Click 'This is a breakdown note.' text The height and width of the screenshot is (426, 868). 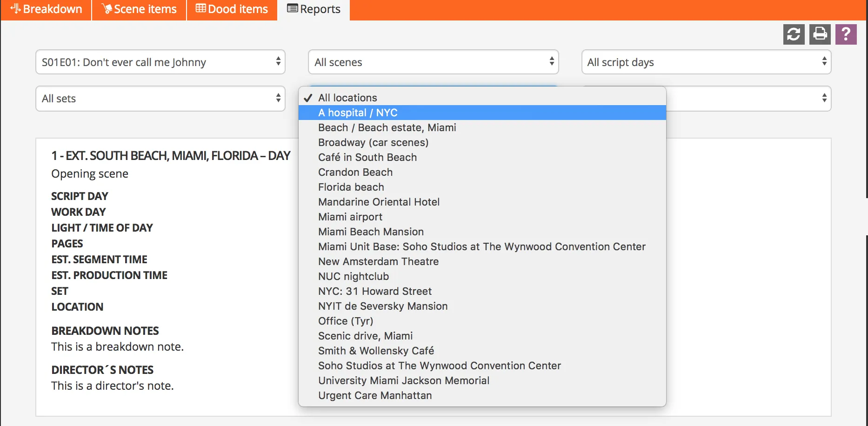(117, 347)
